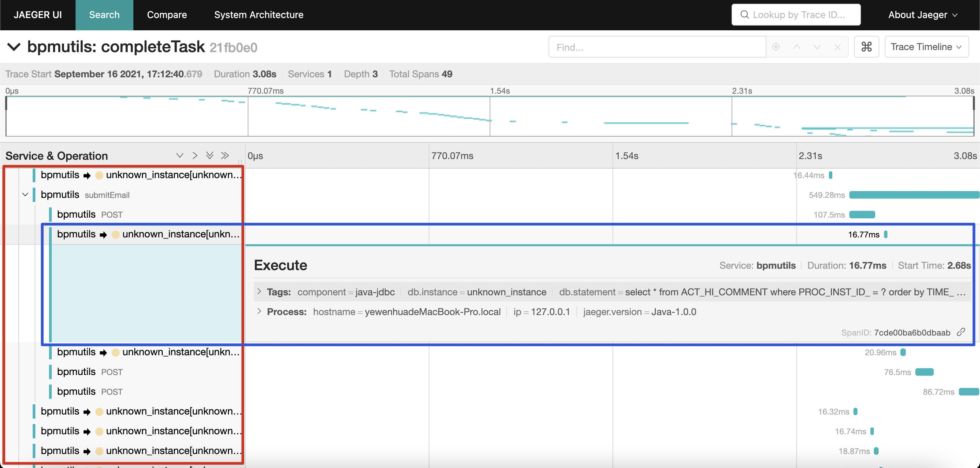Click the 76.5ms span bar
Screen dimensions: 980x468
click(925, 372)
